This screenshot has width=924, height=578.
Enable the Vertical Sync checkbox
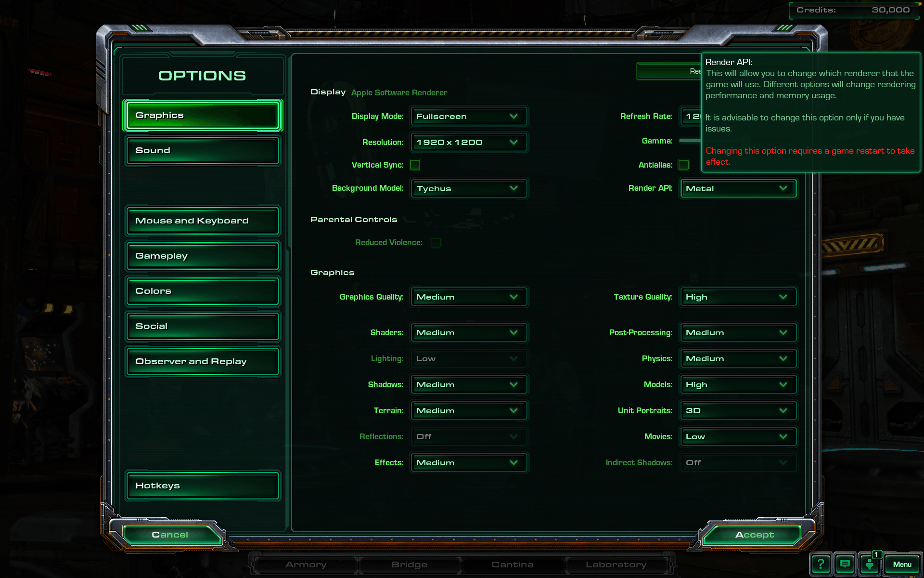click(x=415, y=165)
